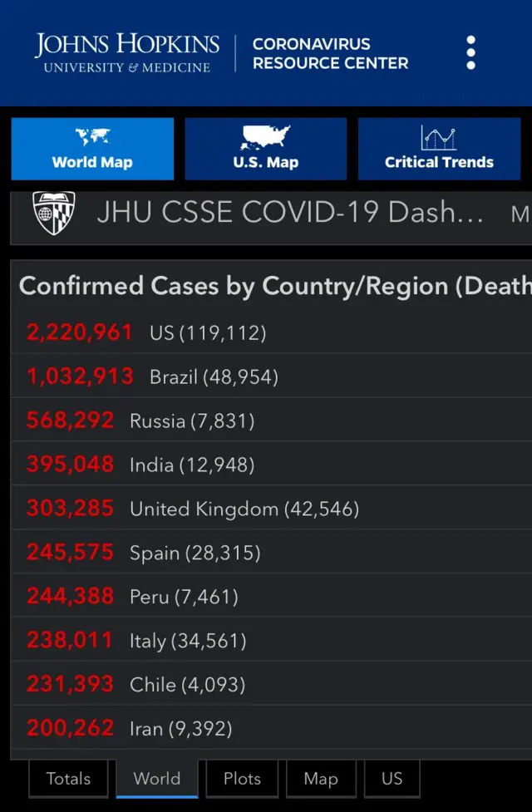
Task: Select the United Kingdom list entry
Action: tap(272, 508)
